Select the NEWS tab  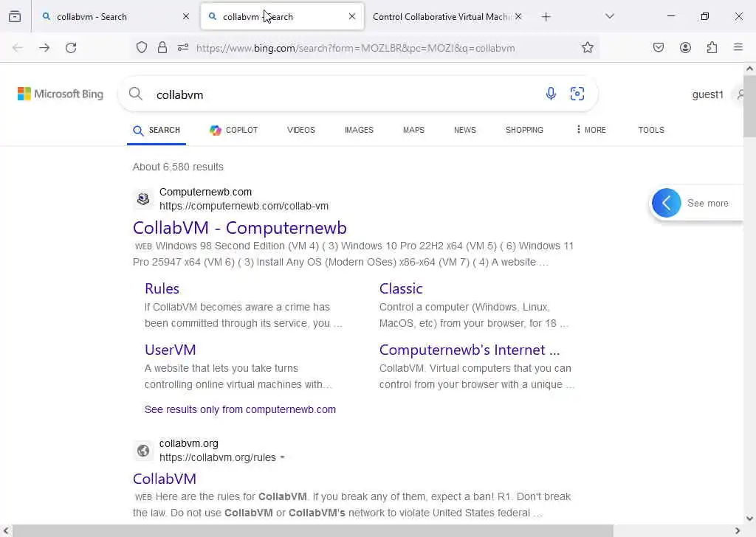point(465,130)
